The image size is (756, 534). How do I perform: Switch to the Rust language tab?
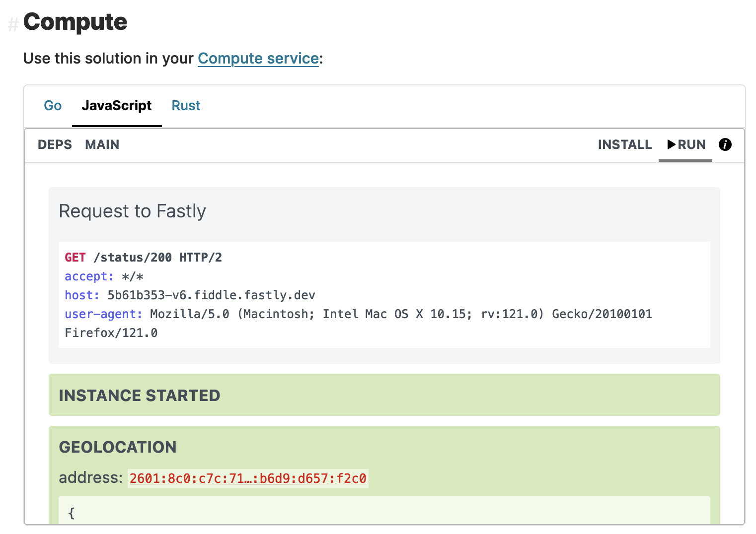[186, 105]
